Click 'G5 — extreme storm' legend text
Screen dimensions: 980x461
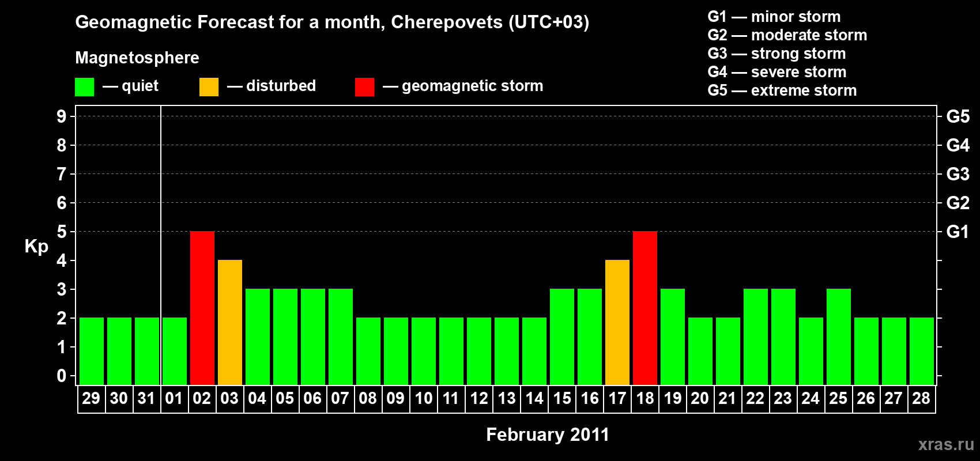pos(782,90)
